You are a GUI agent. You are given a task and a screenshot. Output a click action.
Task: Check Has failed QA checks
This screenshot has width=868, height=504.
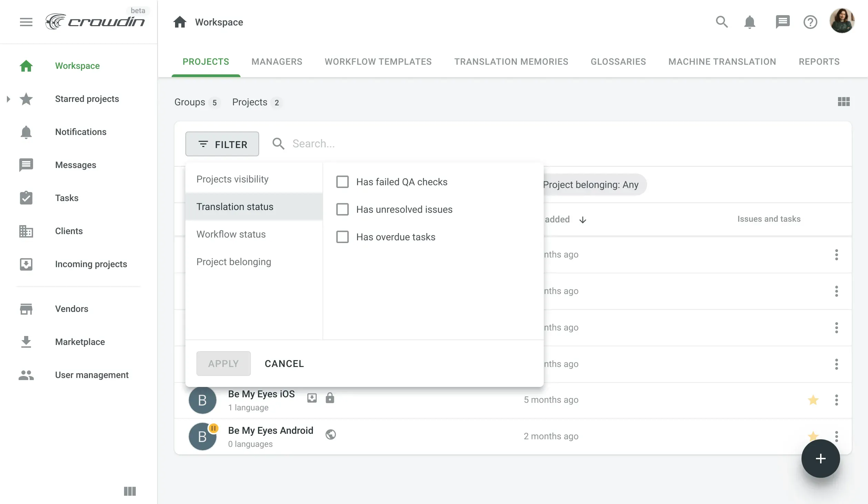point(342,182)
